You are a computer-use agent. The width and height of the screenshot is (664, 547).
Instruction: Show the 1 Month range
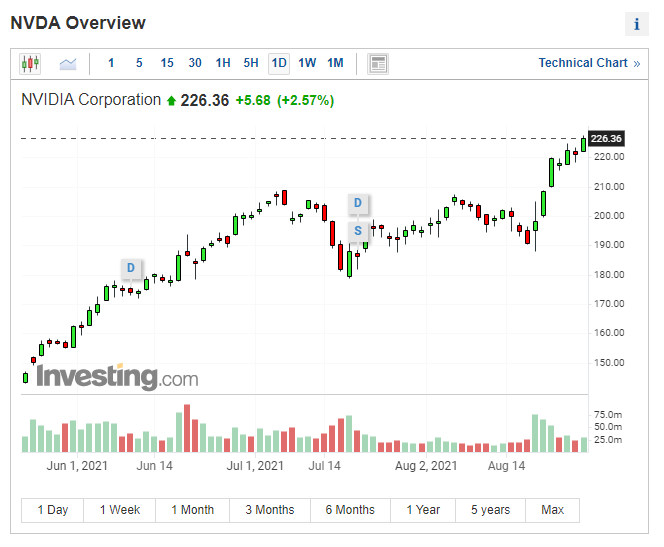click(192, 510)
